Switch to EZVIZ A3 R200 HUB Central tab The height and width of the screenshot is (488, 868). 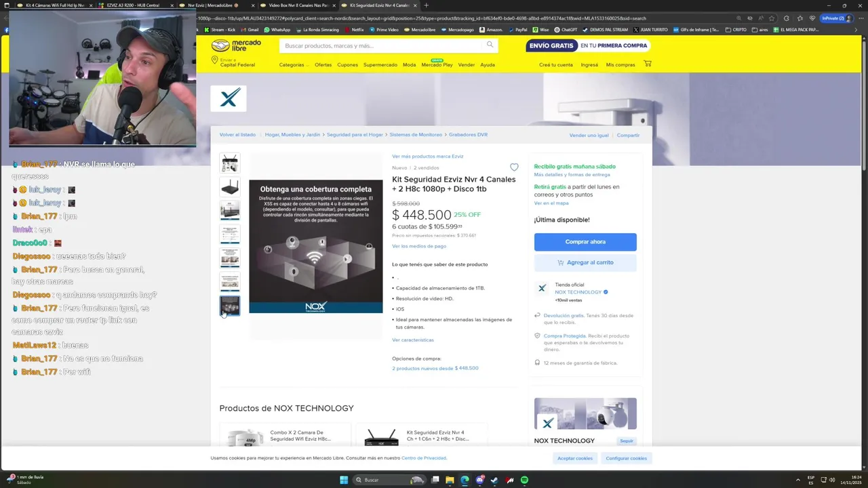tap(134, 5)
